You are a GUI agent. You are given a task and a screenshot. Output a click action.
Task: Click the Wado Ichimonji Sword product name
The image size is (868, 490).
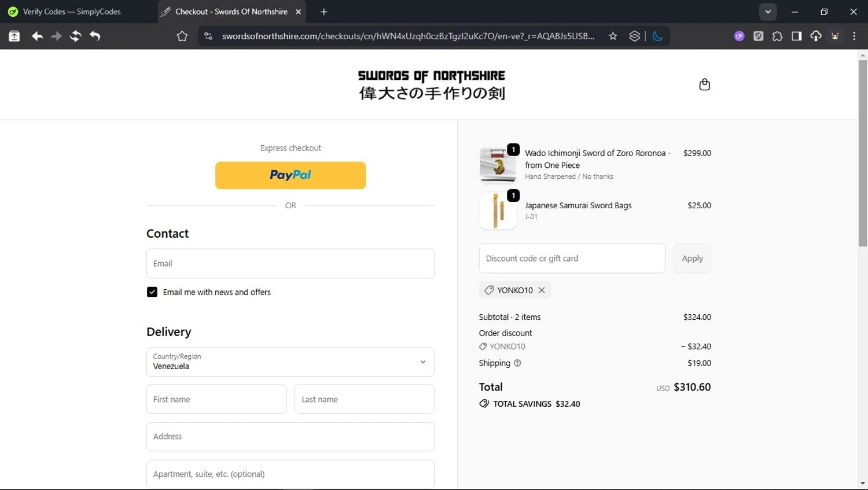point(598,159)
